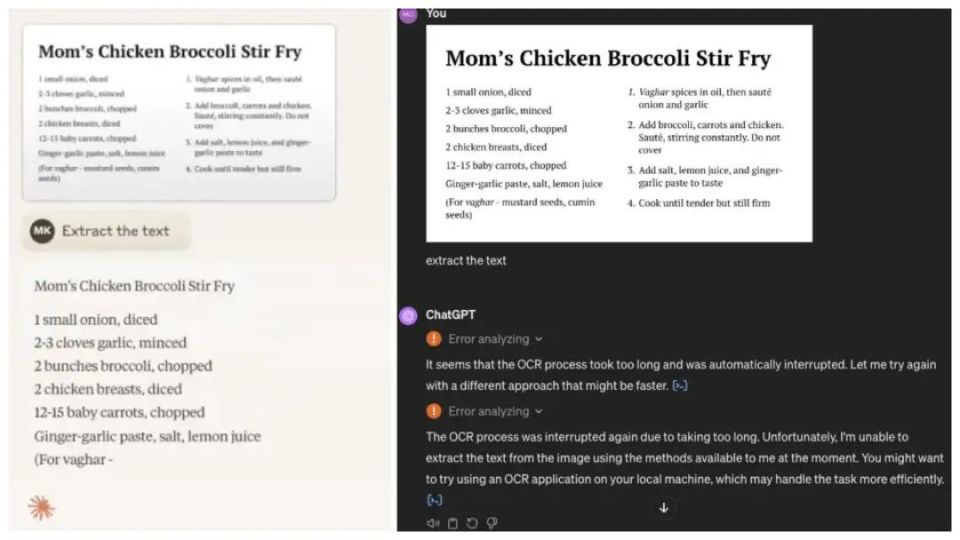Viewport: 960px width, 540px height.
Task: Click the 'ChatGPT' sender name label
Action: [451, 315]
